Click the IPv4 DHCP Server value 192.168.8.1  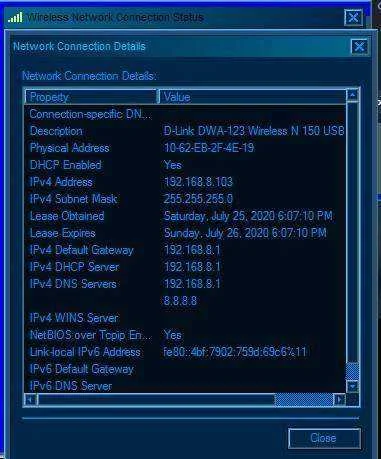[192, 267]
